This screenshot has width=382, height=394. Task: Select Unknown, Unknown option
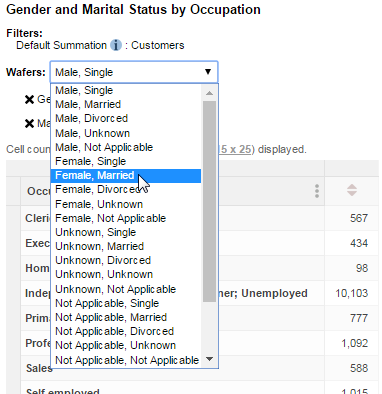click(126, 274)
